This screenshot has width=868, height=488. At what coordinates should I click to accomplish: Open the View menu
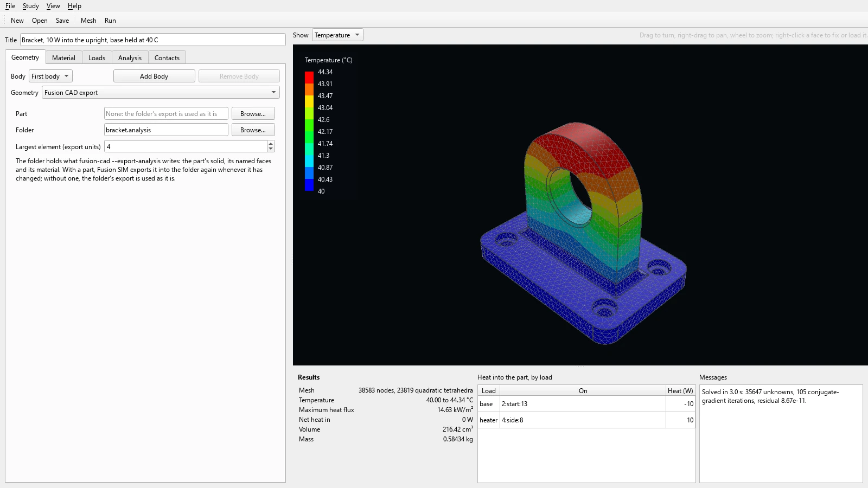coord(53,6)
